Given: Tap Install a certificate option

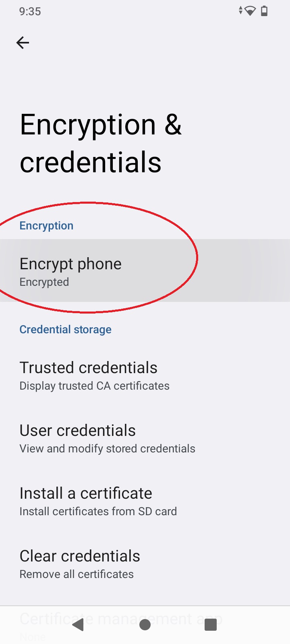Looking at the screenshot, I should click(85, 493).
